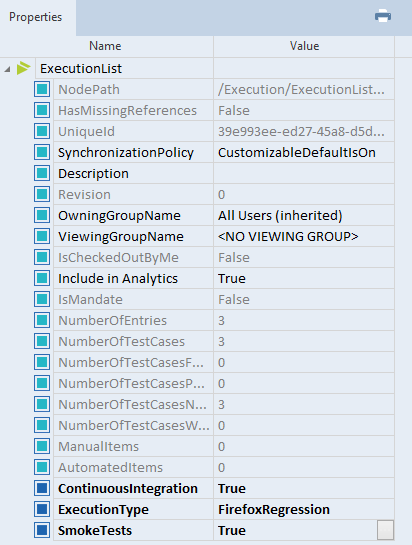This screenshot has height=545, width=412.
Task: Click the green ExecutionList play icon
Action: [23, 68]
